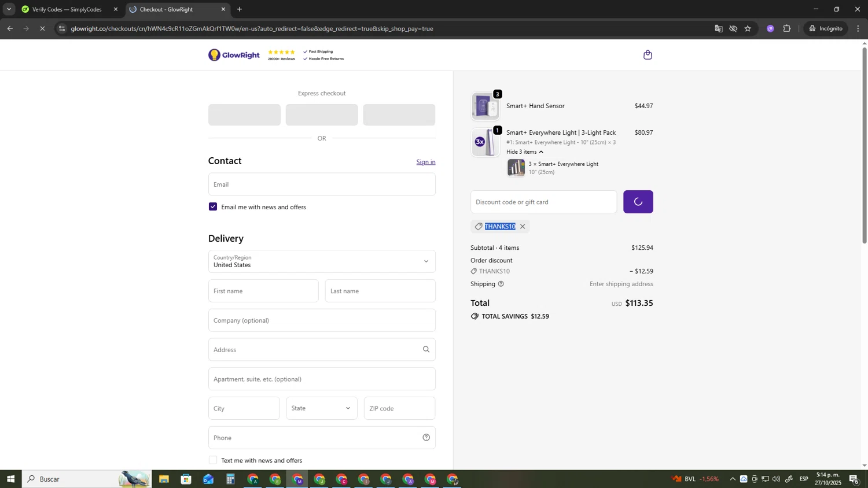This screenshot has height=488, width=868.
Task: Click the Smart+ Hand Sensor thumbnail
Action: pyautogui.click(x=486, y=106)
